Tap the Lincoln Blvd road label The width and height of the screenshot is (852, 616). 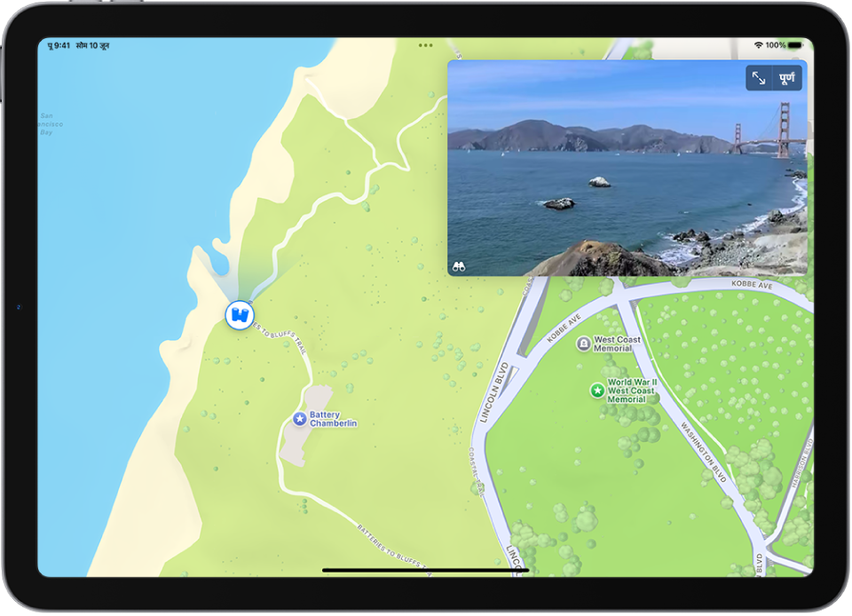pyautogui.click(x=493, y=393)
